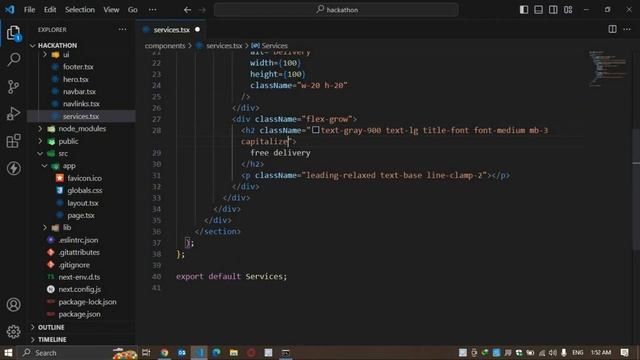This screenshot has height=360, width=640.
Task: Open the Edit menu
Action: pos(50,9)
